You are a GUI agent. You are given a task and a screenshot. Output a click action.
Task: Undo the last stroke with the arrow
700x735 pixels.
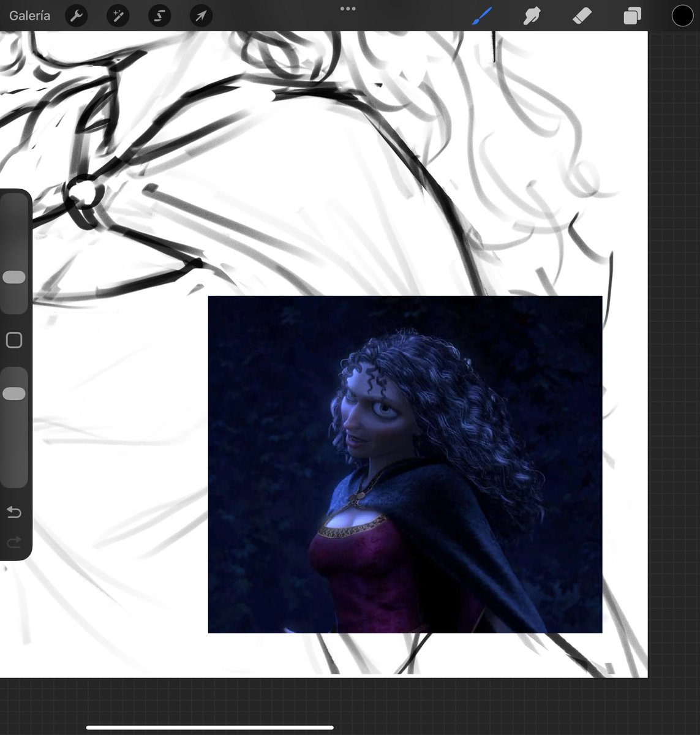coord(14,512)
